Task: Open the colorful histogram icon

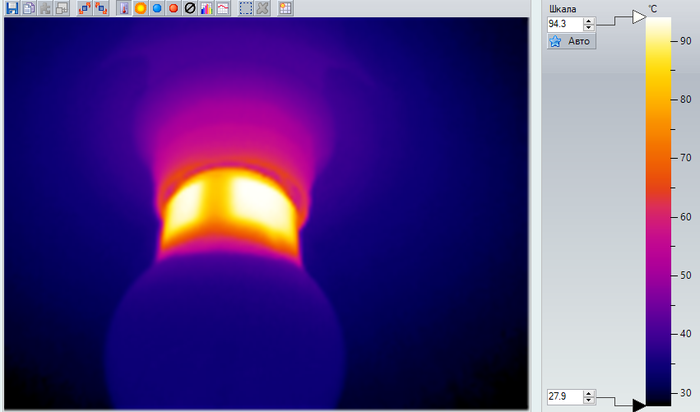Action: pyautogui.click(x=205, y=8)
